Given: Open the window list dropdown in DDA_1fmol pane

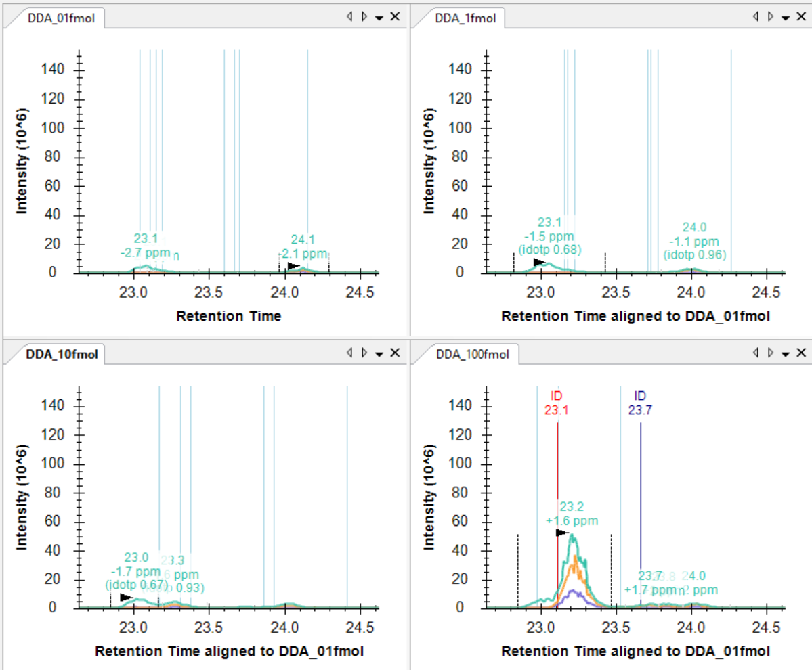Looking at the screenshot, I should (x=786, y=17).
